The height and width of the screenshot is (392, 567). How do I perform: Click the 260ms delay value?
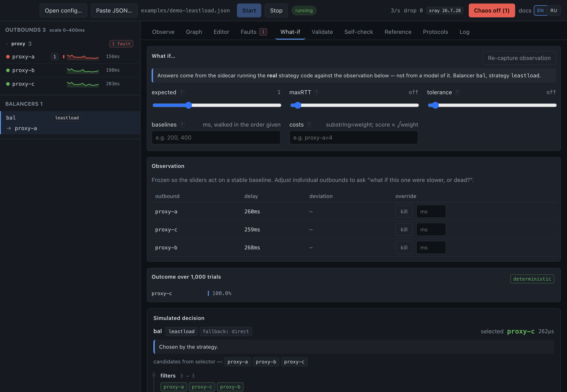click(252, 212)
